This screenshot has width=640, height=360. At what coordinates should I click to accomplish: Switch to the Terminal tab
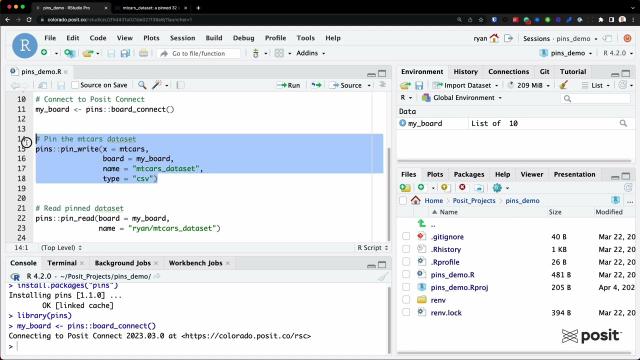pos(62,263)
